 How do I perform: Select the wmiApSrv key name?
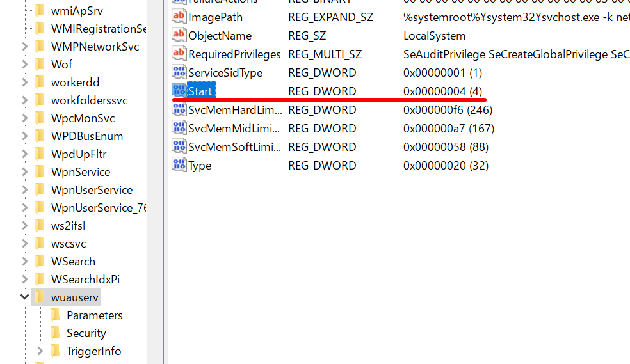point(77,11)
